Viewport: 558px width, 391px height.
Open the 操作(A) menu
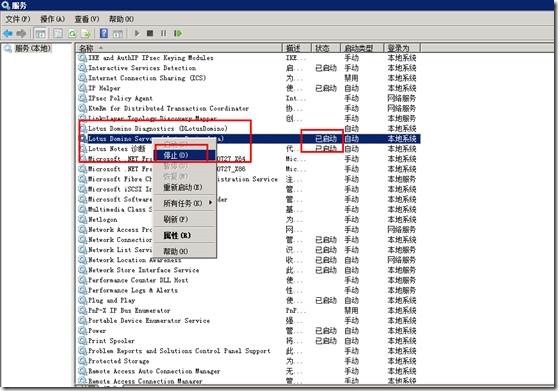[52, 19]
